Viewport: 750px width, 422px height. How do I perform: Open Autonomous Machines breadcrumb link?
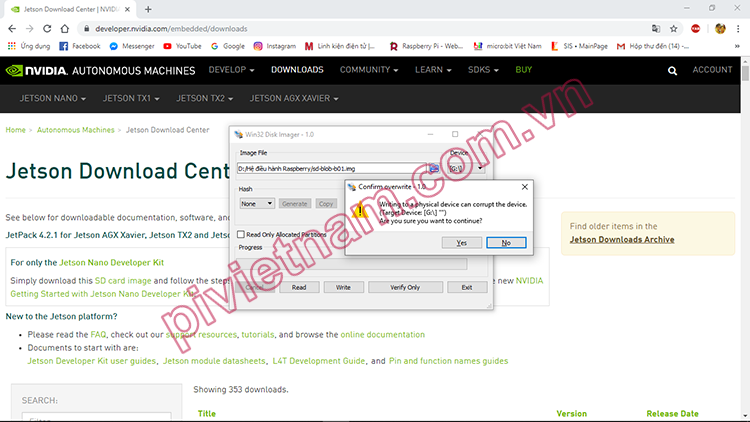tap(76, 130)
